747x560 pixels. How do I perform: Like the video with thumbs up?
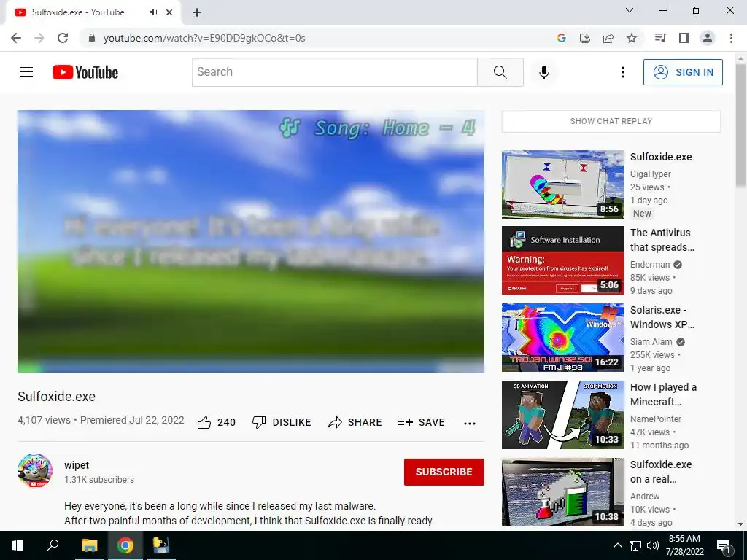(216, 422)
